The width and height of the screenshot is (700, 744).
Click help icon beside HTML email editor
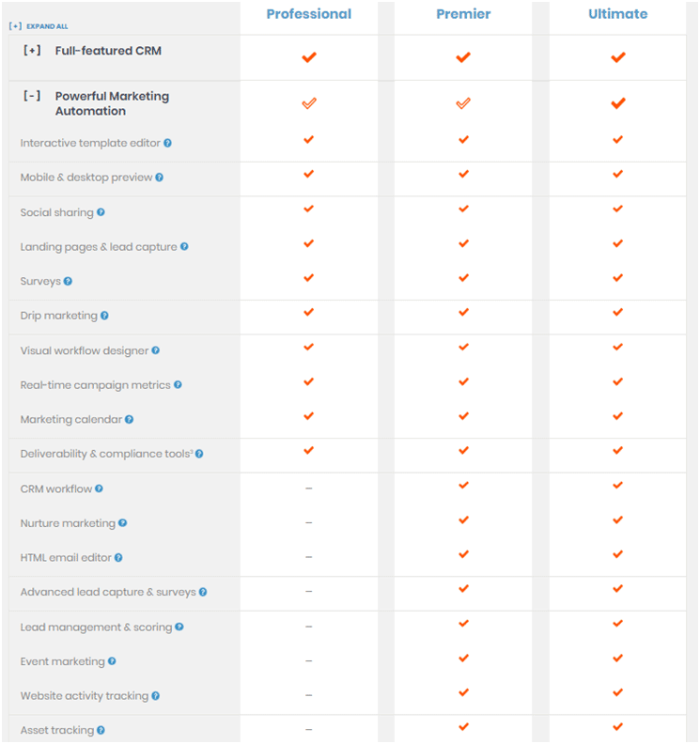(x=118, y=557)
